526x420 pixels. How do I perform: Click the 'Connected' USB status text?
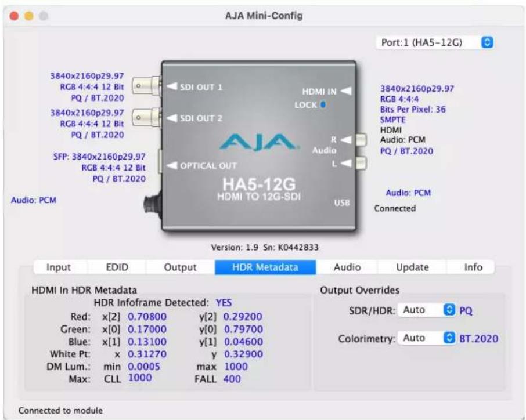[x=395, y=208]
